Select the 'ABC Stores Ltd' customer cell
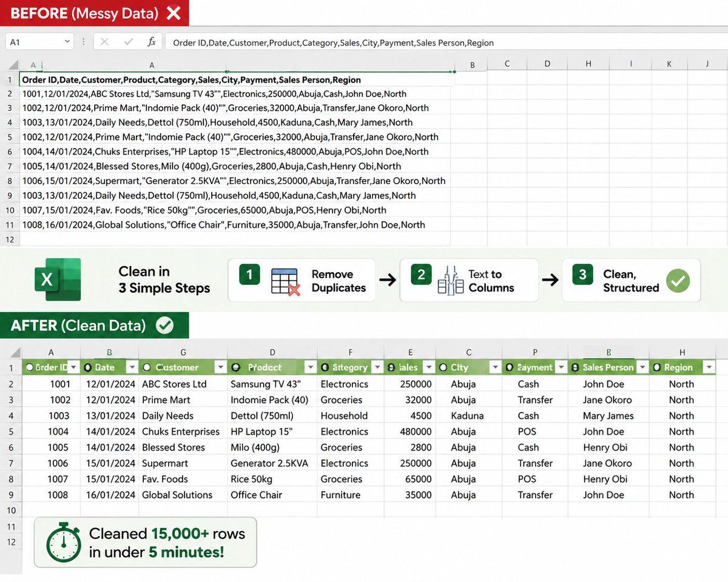Viewport: 728px width, 582px height. pyautogui.click(x=183, y=384)
